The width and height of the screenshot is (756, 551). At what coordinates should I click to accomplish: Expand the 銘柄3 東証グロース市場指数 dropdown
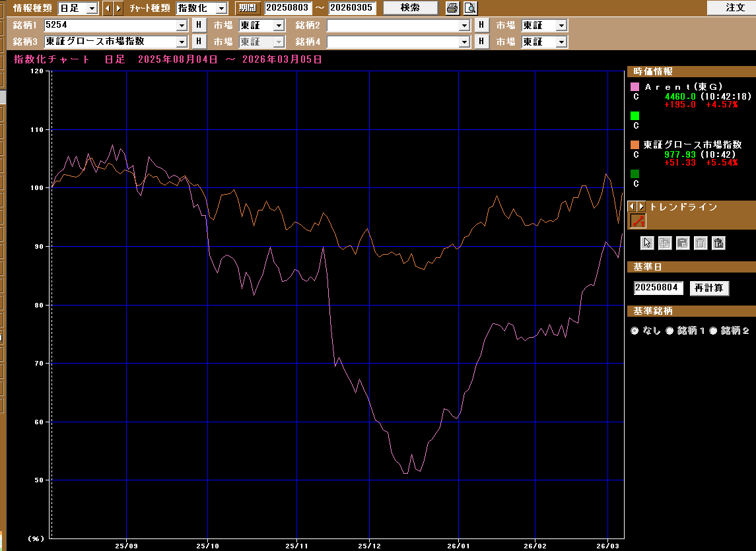coord(182,42)
